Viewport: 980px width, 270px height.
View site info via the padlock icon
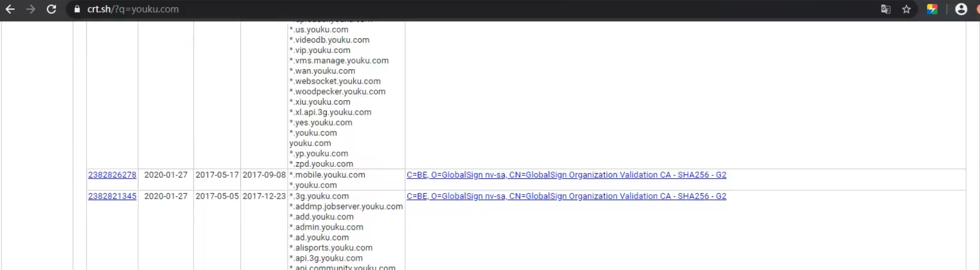pyautogui.click(x=77, y=9)
